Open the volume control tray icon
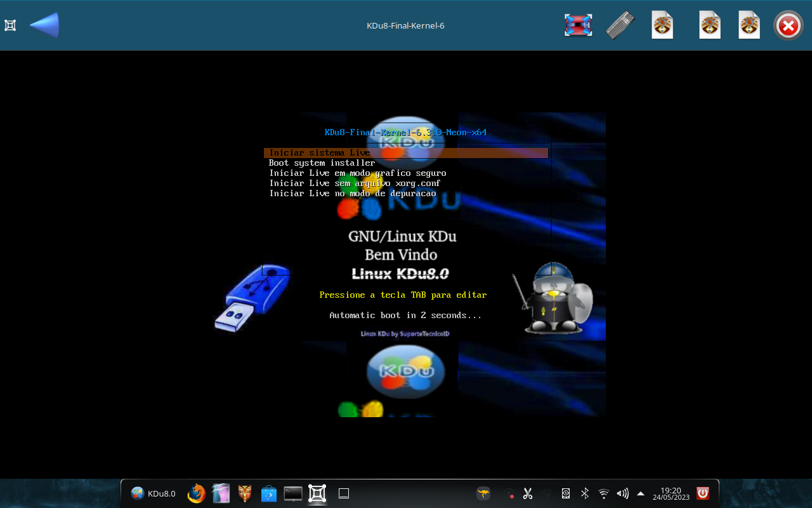 coord(622,493)
